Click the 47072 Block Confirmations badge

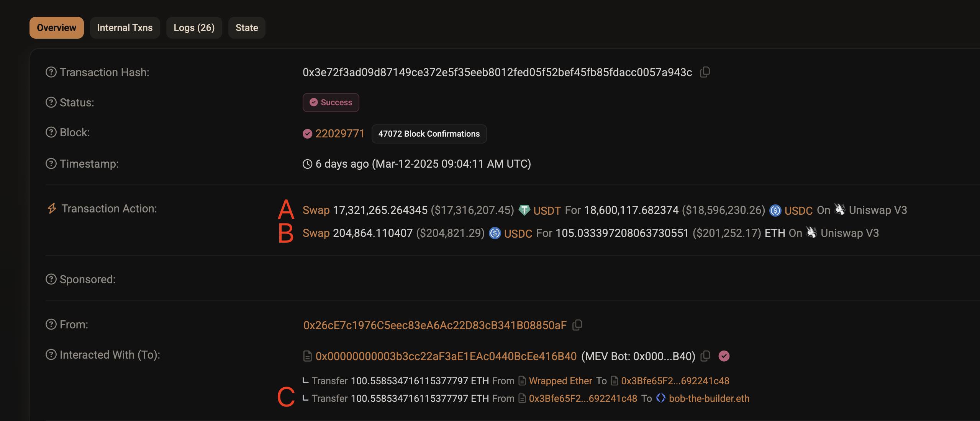pyautogui.click(x=429, y=134)
